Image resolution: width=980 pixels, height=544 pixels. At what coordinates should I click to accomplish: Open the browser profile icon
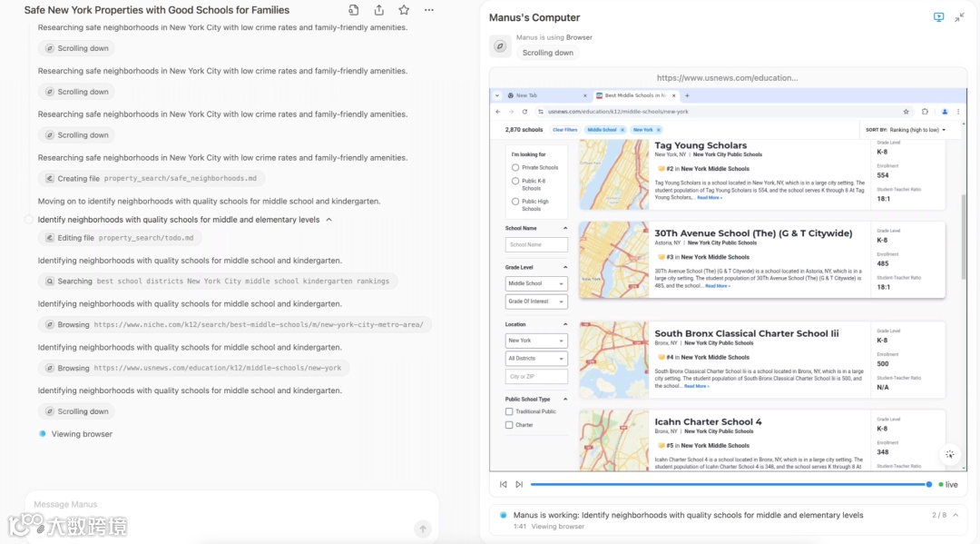point(945,112)
